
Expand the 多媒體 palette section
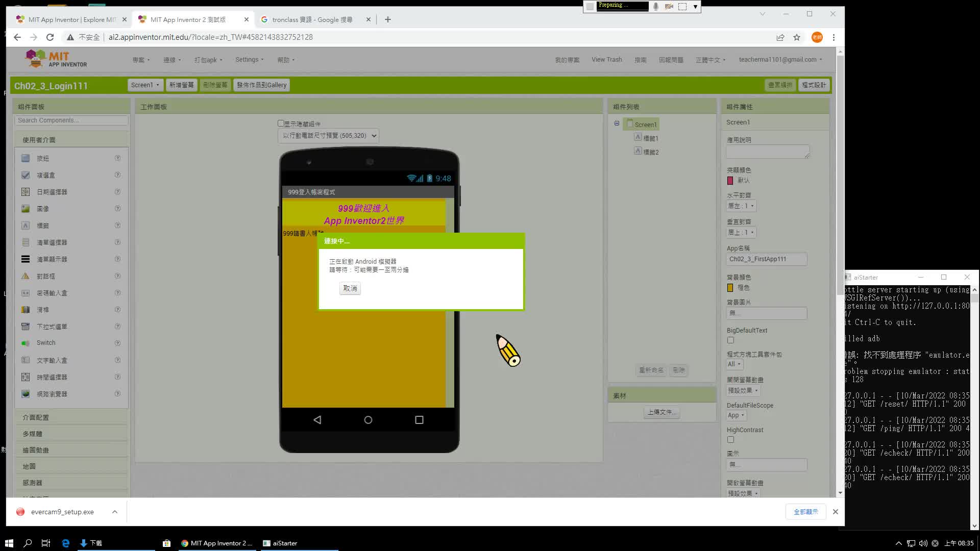tap(71, 434)
